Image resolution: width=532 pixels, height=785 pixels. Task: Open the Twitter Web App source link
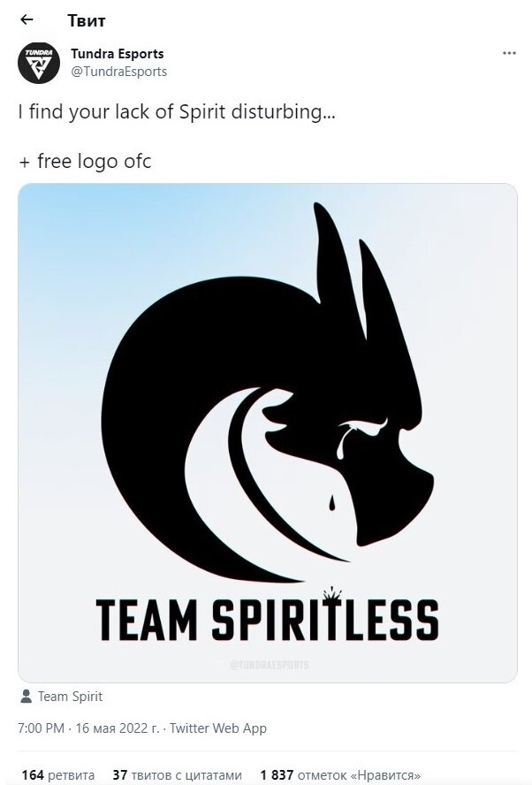pyautogui.click(x=218, y=728)
